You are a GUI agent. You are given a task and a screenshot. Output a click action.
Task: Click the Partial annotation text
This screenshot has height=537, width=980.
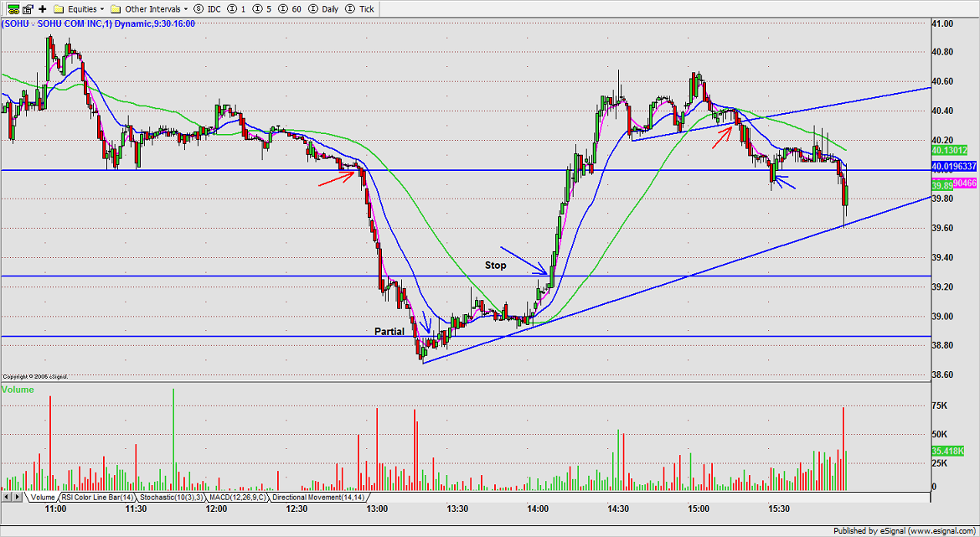pos(389,331)
